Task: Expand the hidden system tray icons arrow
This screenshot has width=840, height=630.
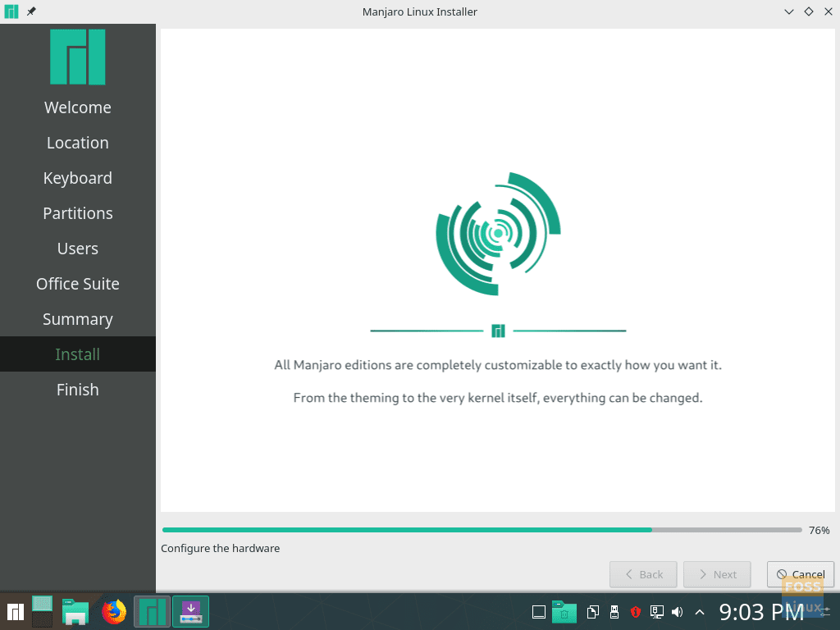Action: point(699,611)
